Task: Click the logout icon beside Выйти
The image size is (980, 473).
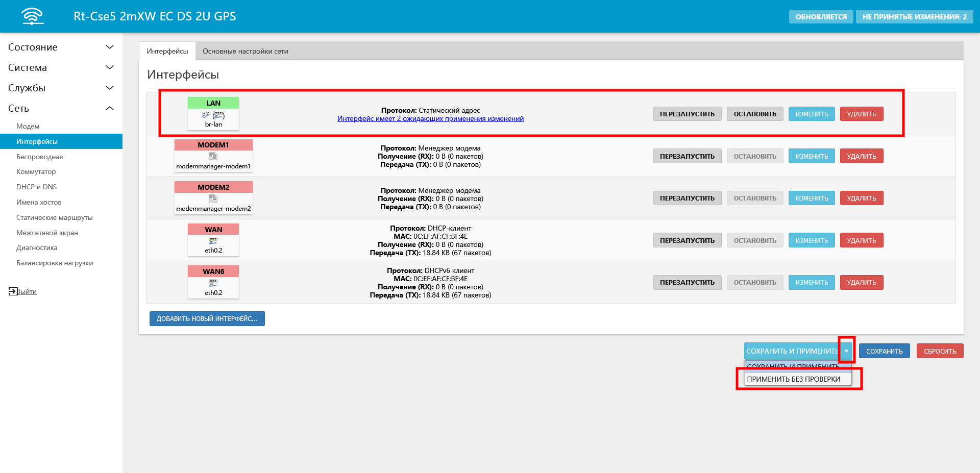Action: point(13,291)
